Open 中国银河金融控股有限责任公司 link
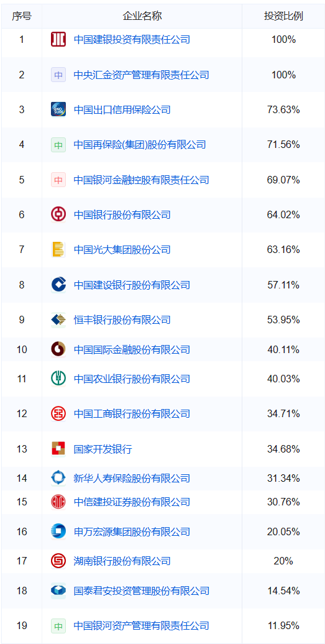Image resolution: width=325 pixels, height=644 pixels. (x=142, y=180)
